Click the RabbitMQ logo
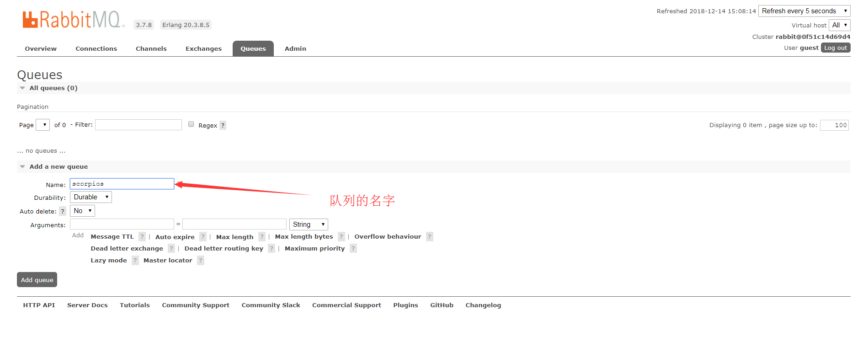This screenshot has width=868, height=347. tap(73, 20)
